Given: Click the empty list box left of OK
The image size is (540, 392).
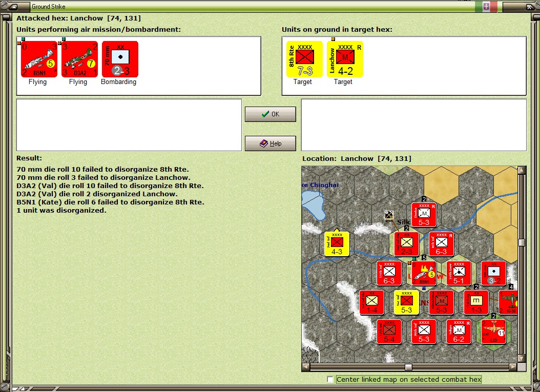Looking at the screenshot, I should coord(129,125).
